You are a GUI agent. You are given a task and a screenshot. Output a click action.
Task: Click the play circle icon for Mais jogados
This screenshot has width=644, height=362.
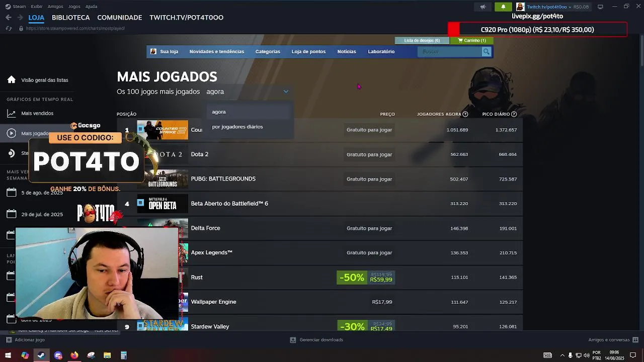click(12, 133)
